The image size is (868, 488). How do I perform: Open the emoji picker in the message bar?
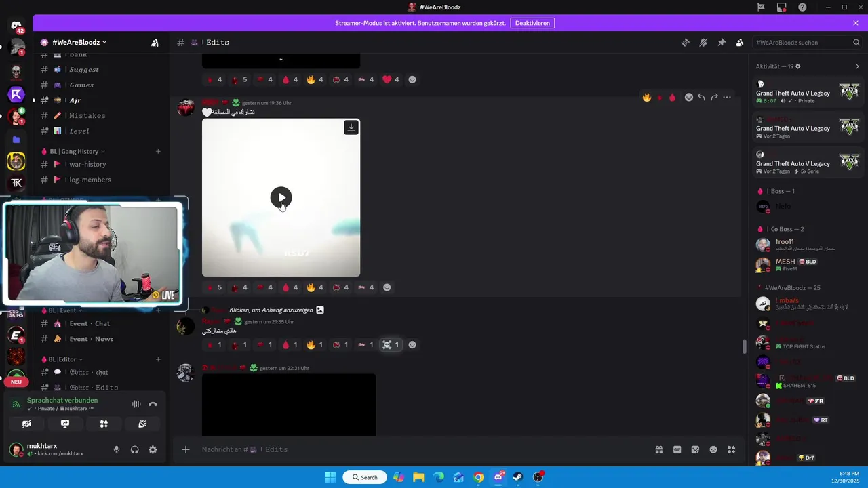tap(713, 449)
